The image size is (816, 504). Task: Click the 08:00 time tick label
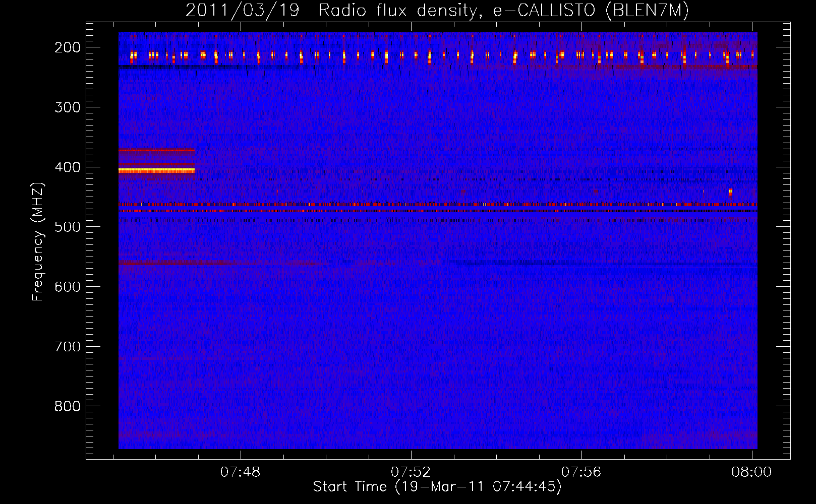coord(751,472)
